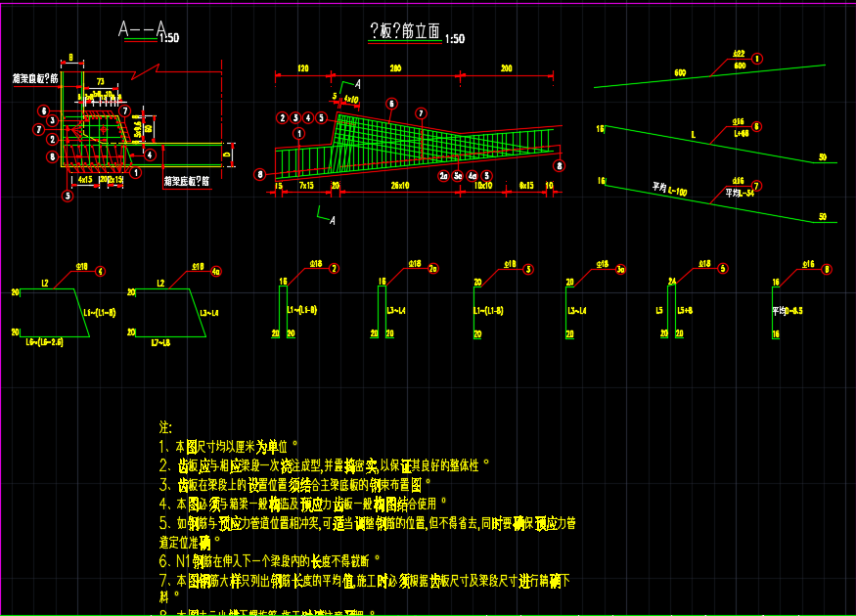Select the 26x10 spacing dimension text

click(399, 185)
